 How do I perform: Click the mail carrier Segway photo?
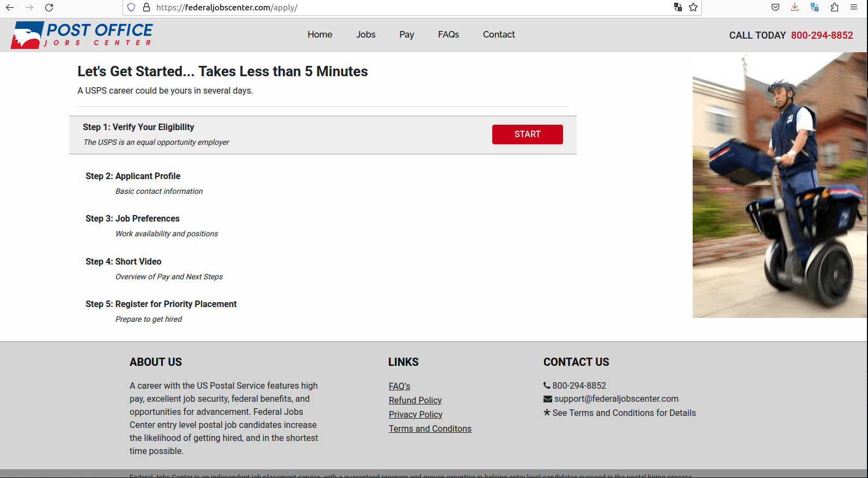point(779,185)
